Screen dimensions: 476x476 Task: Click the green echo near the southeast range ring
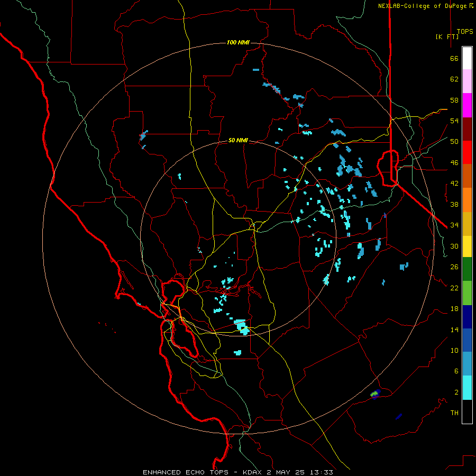point(374,393)
